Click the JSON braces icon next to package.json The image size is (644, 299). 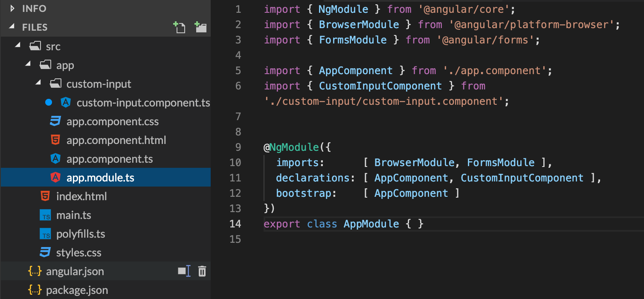(35, 290)
